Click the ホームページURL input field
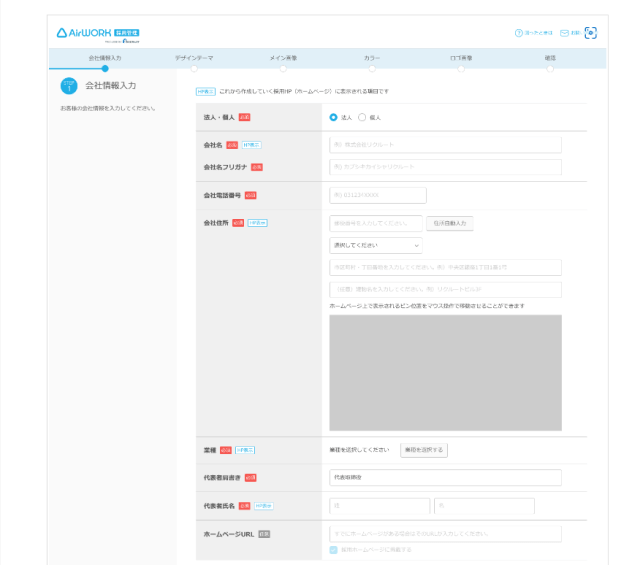640x565 pixels. [x=445, y=534]
